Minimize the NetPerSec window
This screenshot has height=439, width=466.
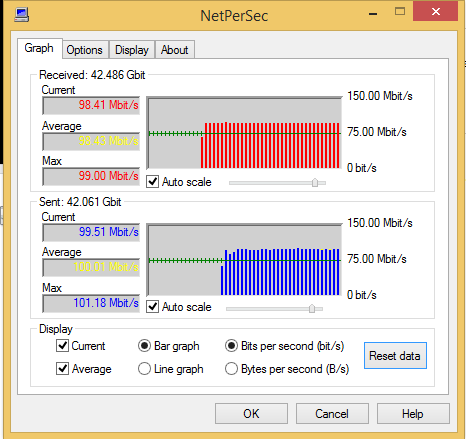[373, 13]
